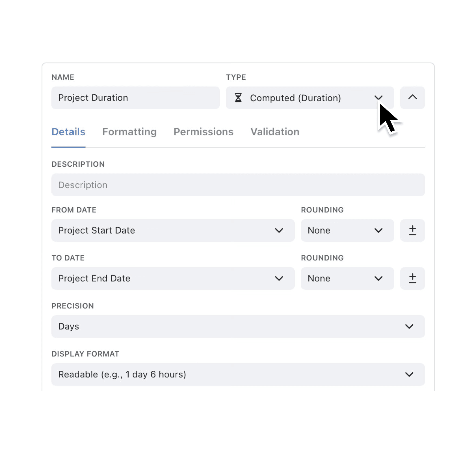Viewport: 476px width, 452px height.
Task: Collapse the field editor with the chevron-up button
Action: point(412,98)
